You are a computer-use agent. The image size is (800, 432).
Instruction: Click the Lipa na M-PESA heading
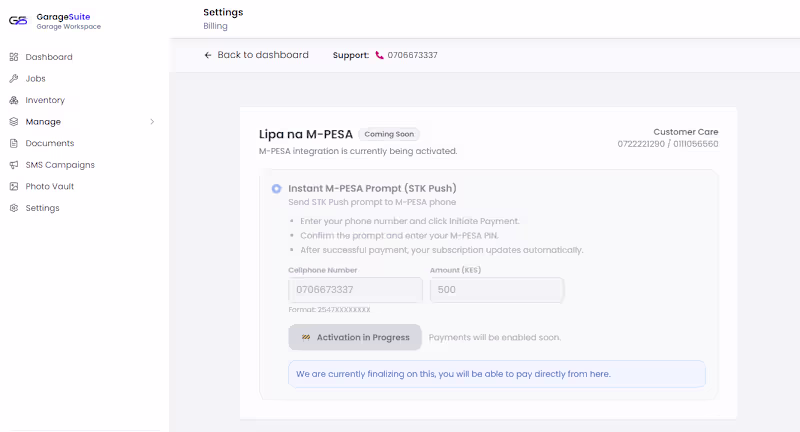point(306,134)
